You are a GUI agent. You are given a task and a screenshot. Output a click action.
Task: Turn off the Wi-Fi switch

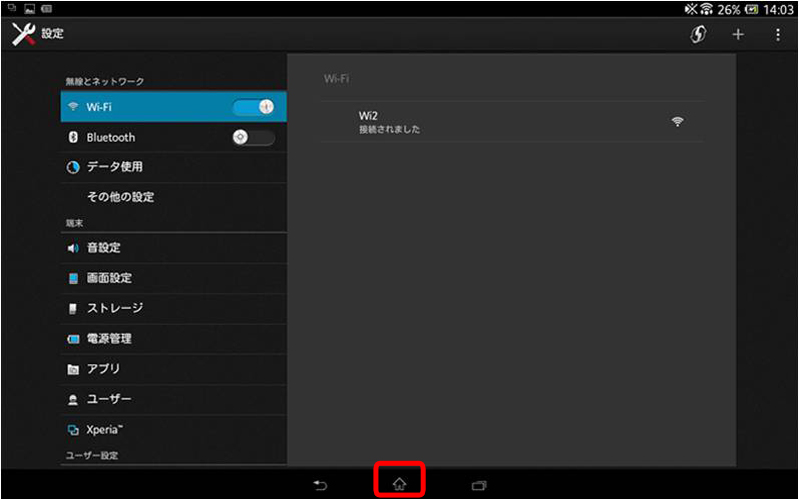coord(254,107)
